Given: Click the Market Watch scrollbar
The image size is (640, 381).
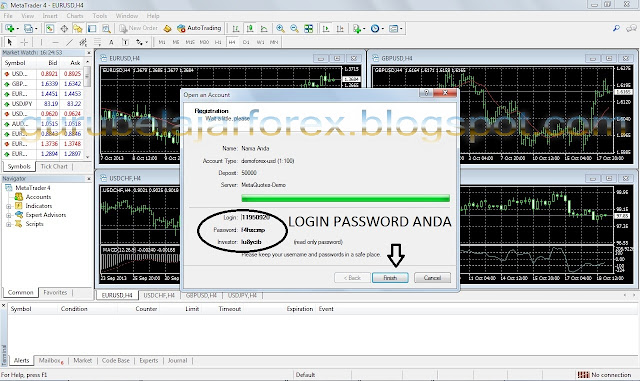Looking at the screenshot, I should tap(87, 109).
